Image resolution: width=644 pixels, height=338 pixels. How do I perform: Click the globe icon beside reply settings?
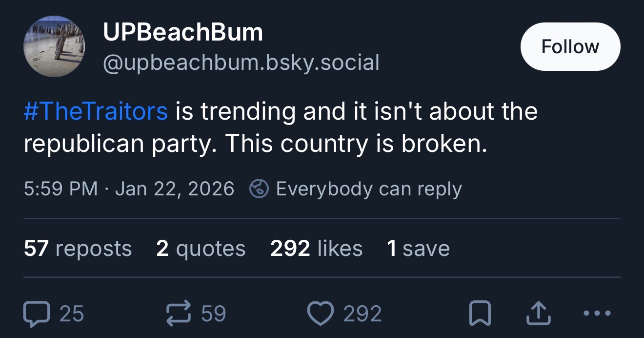coord(259,189)
